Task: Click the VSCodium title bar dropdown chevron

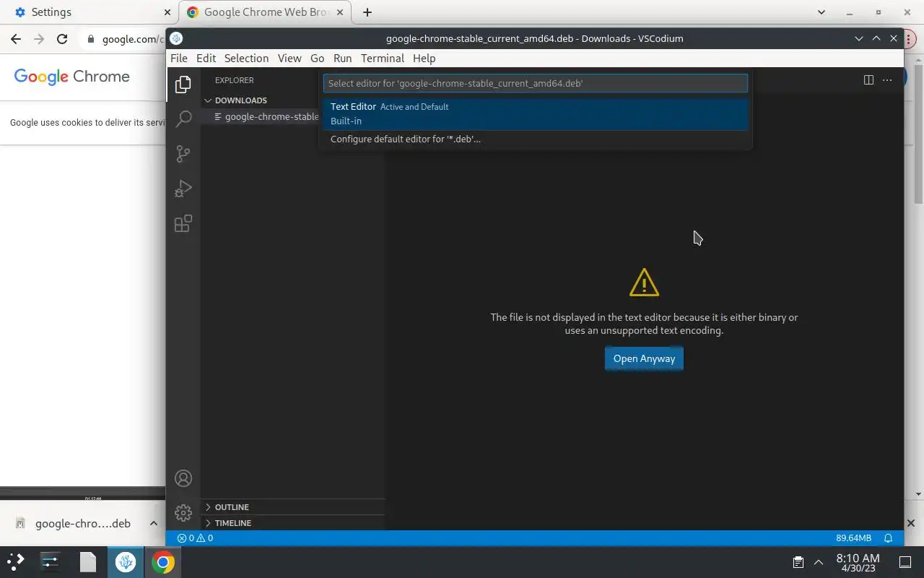Action: [x=859, y=38]
